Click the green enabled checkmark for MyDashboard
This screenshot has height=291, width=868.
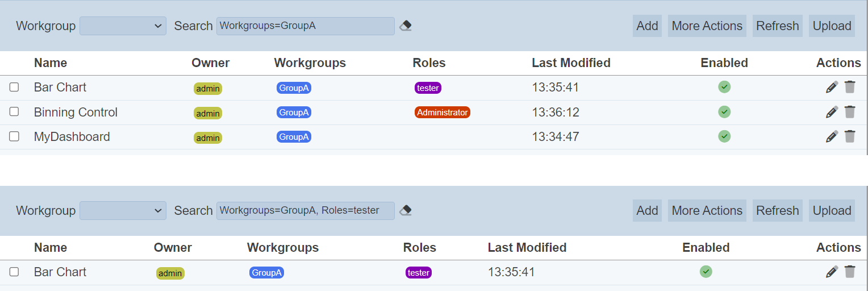pos(724,136)
